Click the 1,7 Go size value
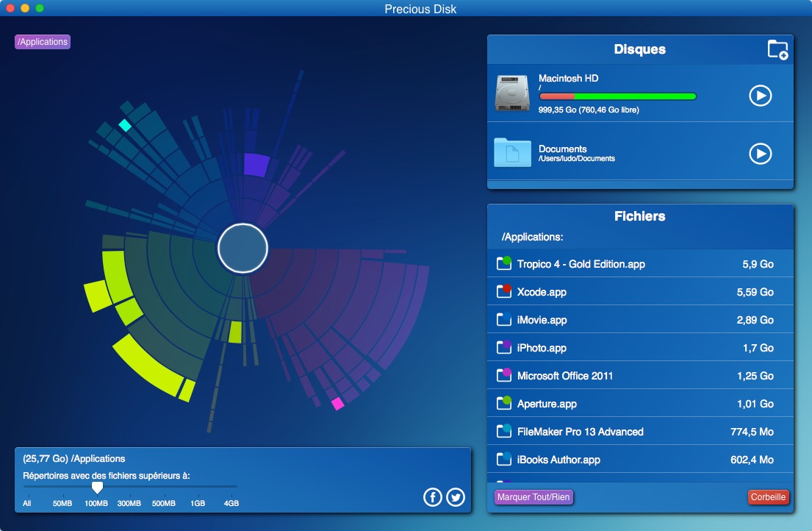812x531 pixels. [x=758, y=348]
